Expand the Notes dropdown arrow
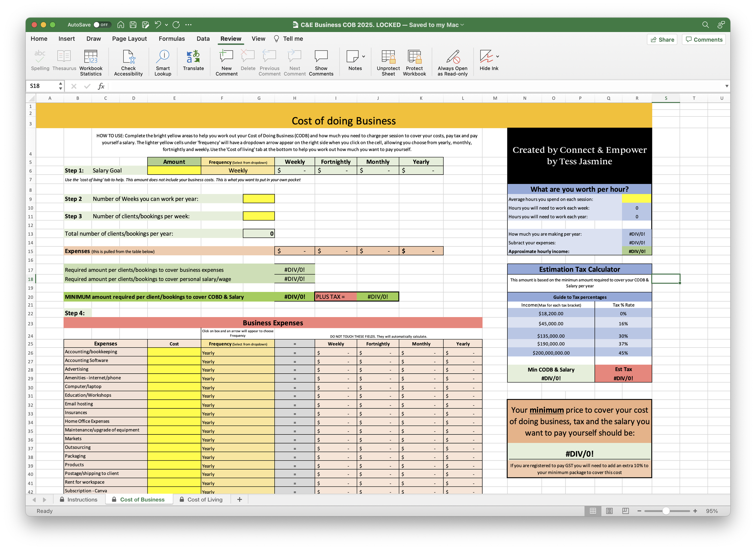This screenshot has height=550, width=756. pos(363,56)
